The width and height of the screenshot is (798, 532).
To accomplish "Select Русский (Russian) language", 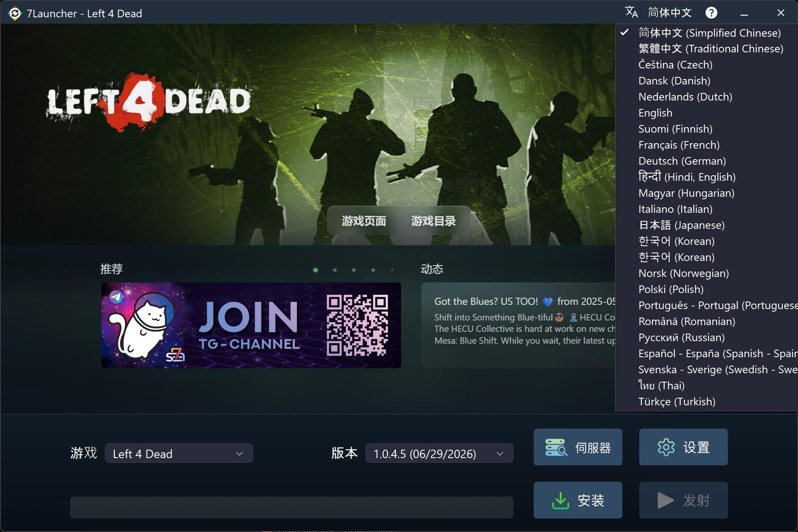I will 706,338.
